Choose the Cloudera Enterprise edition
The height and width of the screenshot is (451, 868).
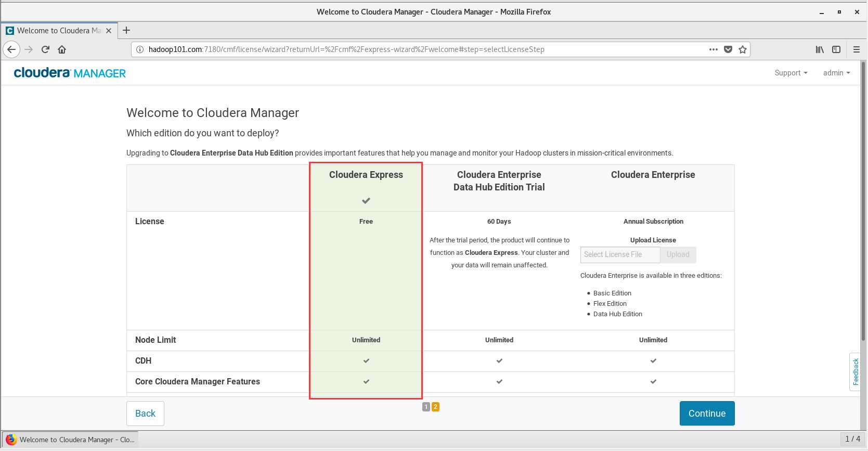[653, 175]
